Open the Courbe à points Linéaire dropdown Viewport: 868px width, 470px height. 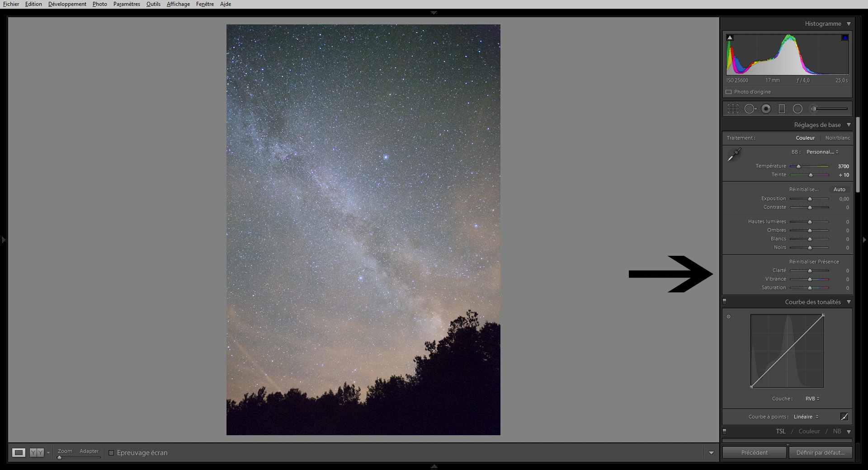pyautogui.click(x=806, y=417)
